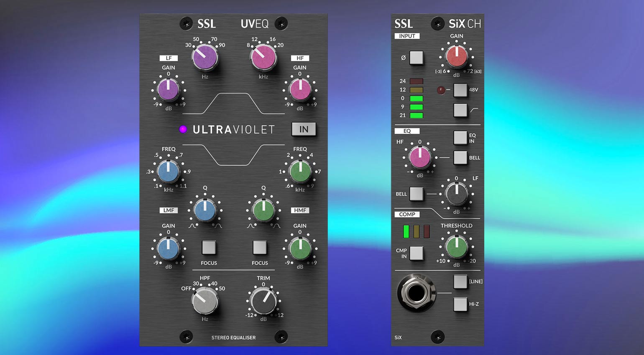
Task: Toggle the CMP IN compressor button
Action: click(416, 253)
